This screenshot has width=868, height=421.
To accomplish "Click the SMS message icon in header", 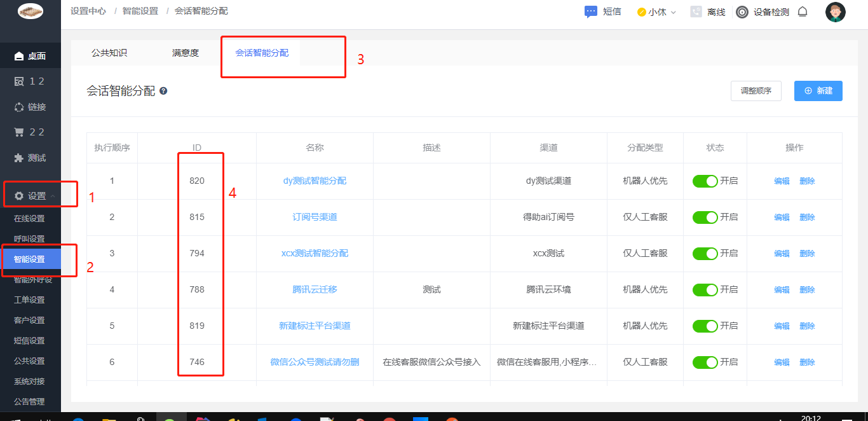I will (591, 12).
